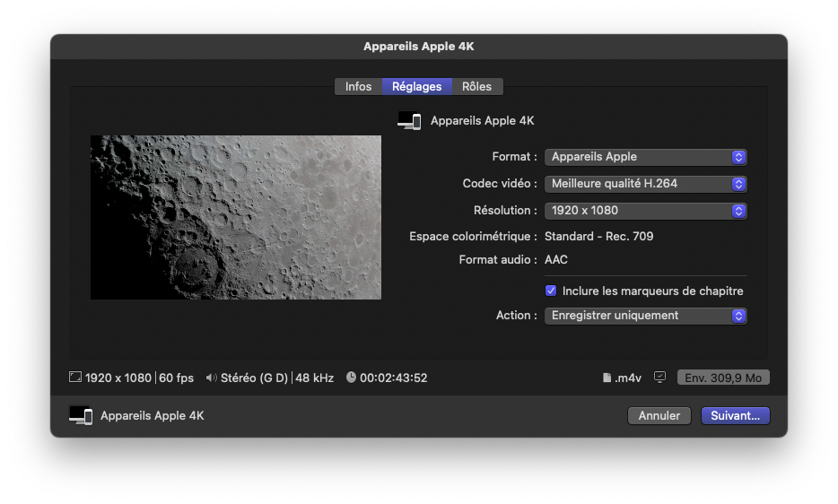This screenshot has width=838, height=504.
Task: Click the Apple devices icon in the bottom bar
Action: (x=81, y=416)
